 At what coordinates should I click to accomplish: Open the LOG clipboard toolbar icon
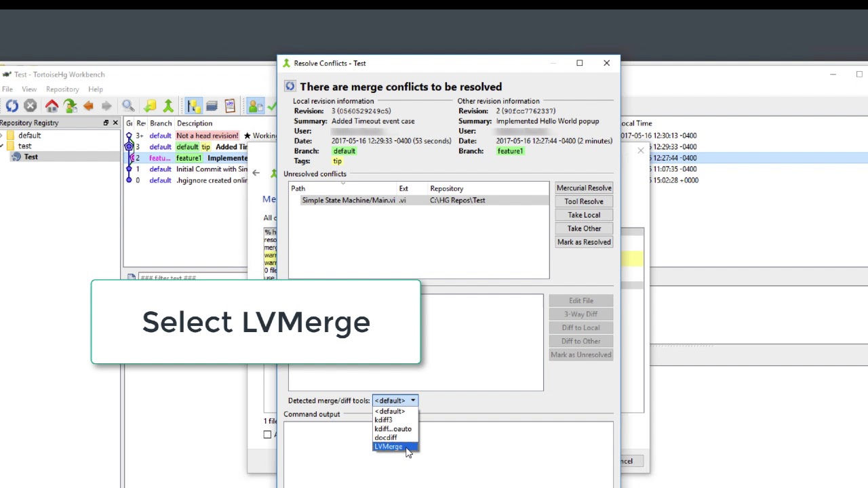tap(230, 106)
